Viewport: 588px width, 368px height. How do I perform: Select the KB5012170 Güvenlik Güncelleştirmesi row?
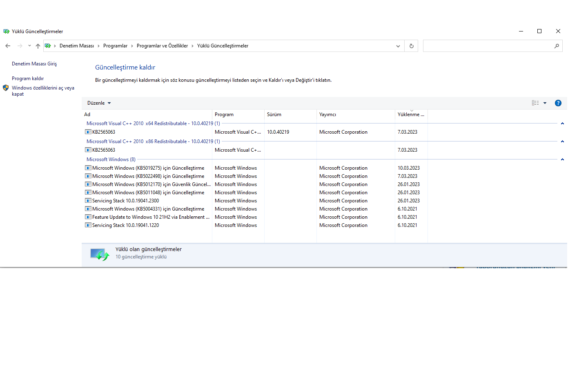[x=151, y=184]
